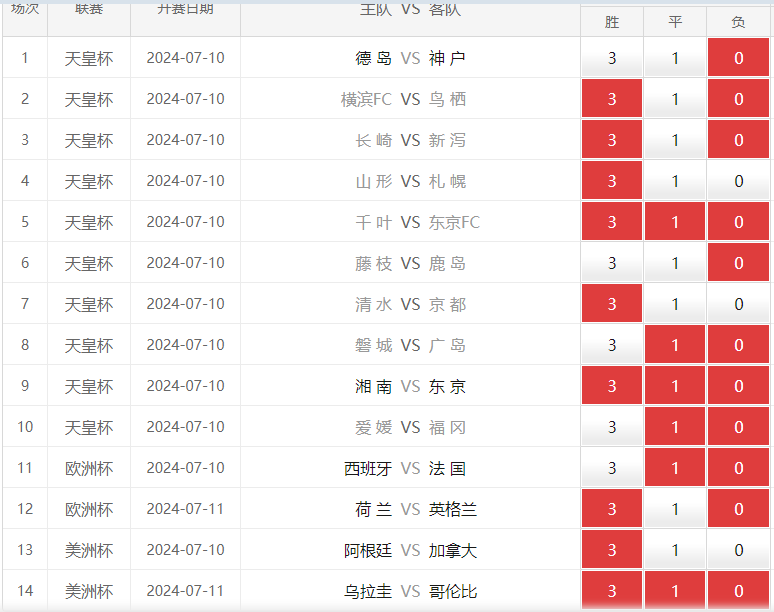Deselect win option 3 for 荷兰 VS 英格兰
774x612 pixels.
(x=612, y=509)
